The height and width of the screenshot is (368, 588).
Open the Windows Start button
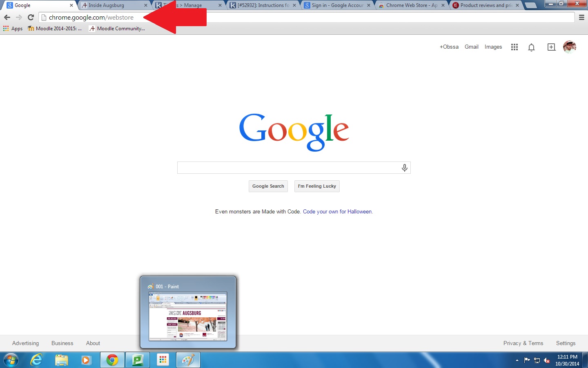pos(11,360)
